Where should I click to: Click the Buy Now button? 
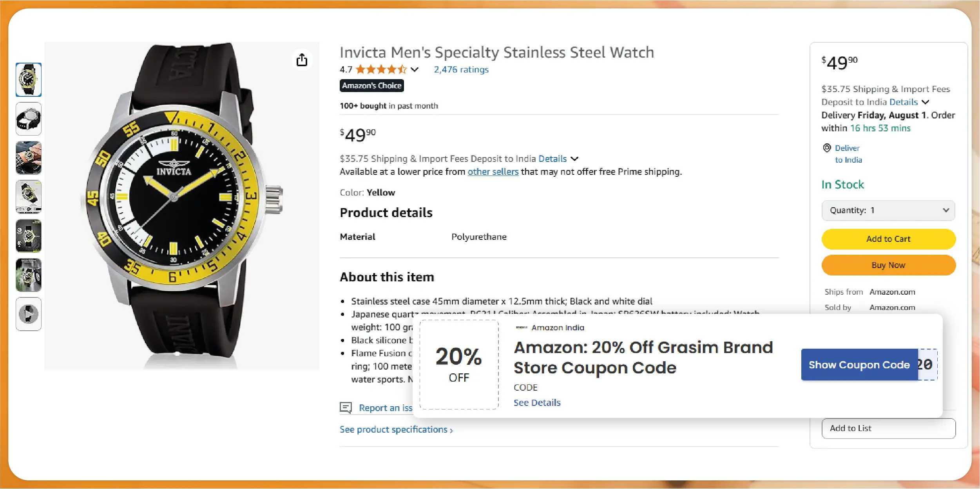point(888,265)
